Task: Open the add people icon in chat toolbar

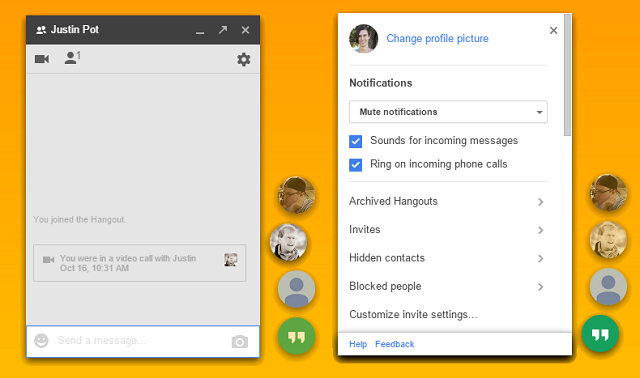Action: pos(72,58)
